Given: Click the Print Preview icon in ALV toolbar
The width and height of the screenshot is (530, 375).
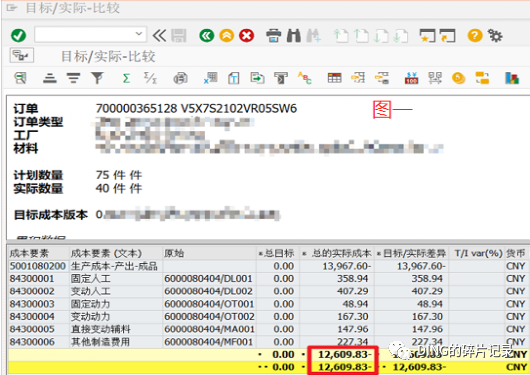Looking at the screenshot, I should [180, 78].
